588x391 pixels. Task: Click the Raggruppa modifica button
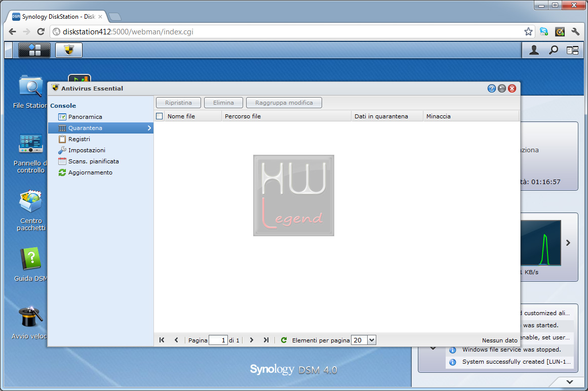tap(284, 103)
